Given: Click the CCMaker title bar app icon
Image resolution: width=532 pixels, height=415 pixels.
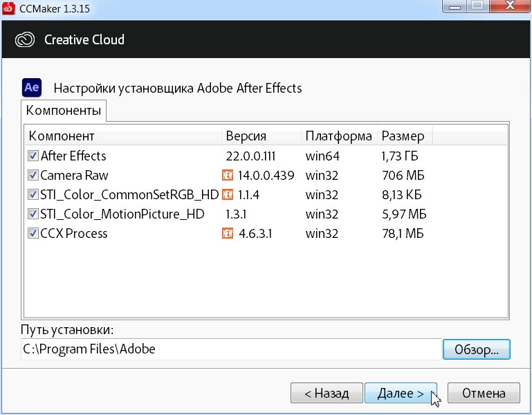Looking at the screenshot, I should pyautogui.click(x=8, y=8).
